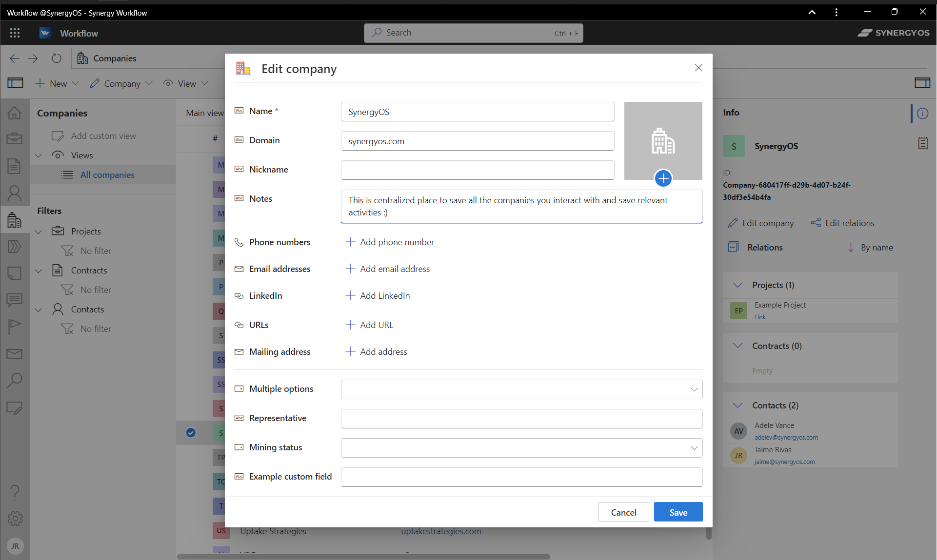Open the clipboard notes panel icon
This screenshot has height=560, width=937.
[x=922, y=143]
